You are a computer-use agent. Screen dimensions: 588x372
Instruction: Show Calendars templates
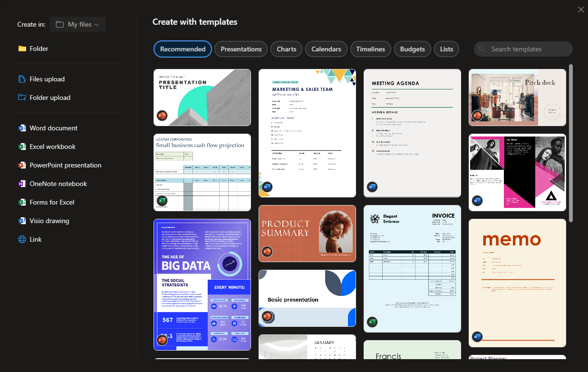click(326, 49)
